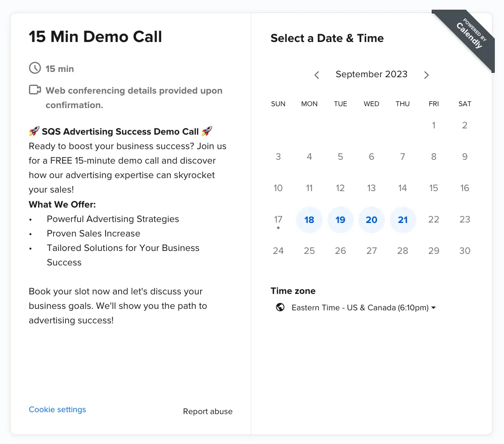504x444 pixels.
Task: Click rocket emoji after Demo Call heading
Action: [207, 131]
